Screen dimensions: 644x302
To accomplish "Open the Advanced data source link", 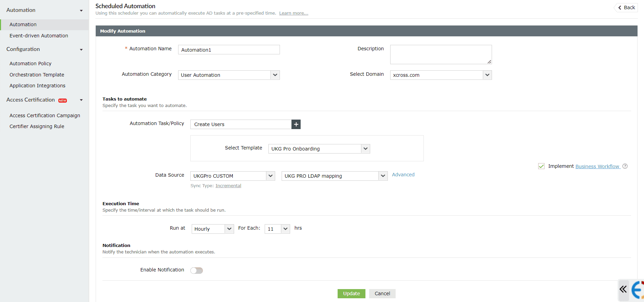I will [x=403, y=175].
